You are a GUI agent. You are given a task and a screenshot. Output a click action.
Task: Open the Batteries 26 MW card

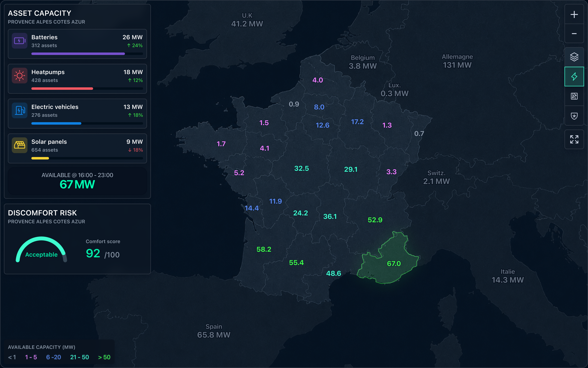pyautogui.click(x=77, y=44)
